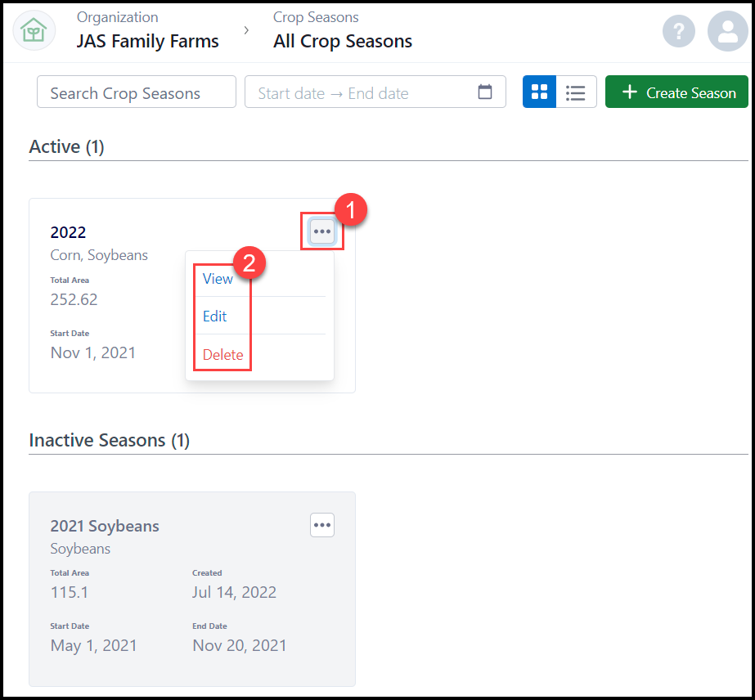This screenshot has width=755, height=700.
Task: Click the plus icon on Create Season
Action: 629,92
